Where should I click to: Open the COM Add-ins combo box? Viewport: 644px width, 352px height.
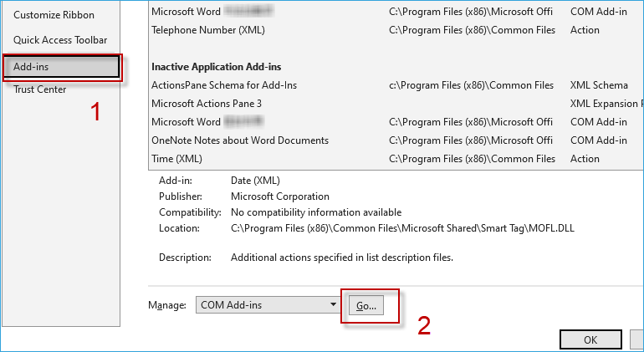268,305
